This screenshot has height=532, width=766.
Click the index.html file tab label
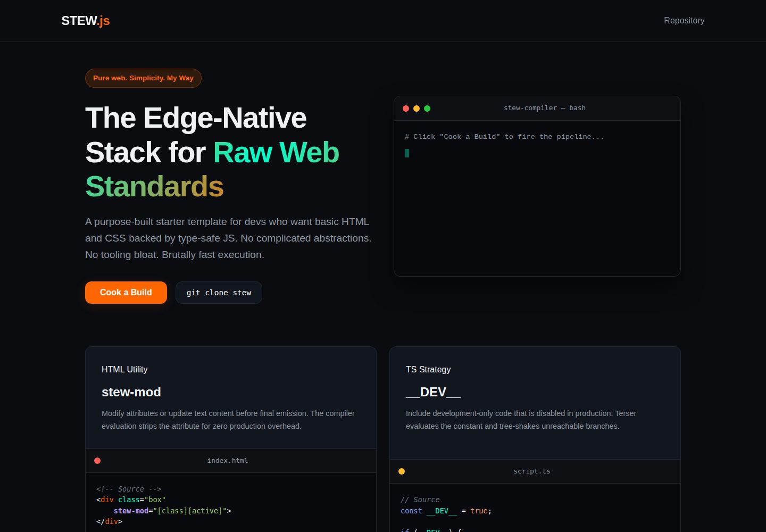(228, 461)
